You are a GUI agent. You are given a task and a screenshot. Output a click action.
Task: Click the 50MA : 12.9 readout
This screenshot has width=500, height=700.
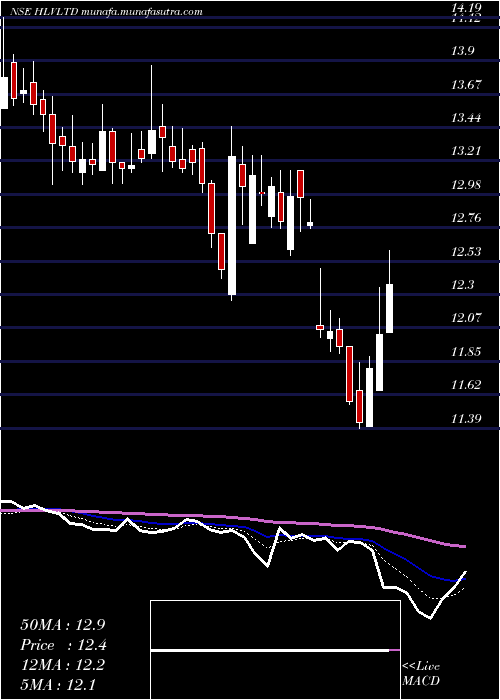62,625
